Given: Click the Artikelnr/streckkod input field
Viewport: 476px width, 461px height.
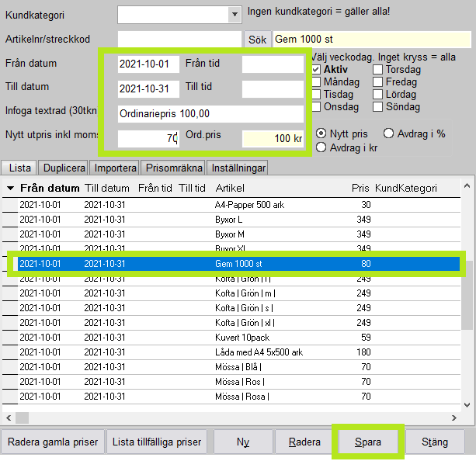Looking at the screenshot, I should [180, 39].
